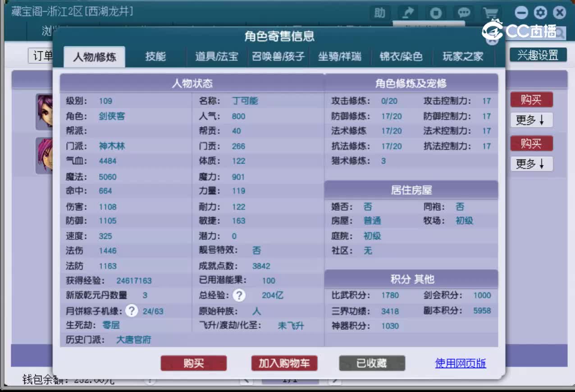Viewport: 575px width, 392px height.
Task: Open settings via the gear icon
Action: [540, 13]
